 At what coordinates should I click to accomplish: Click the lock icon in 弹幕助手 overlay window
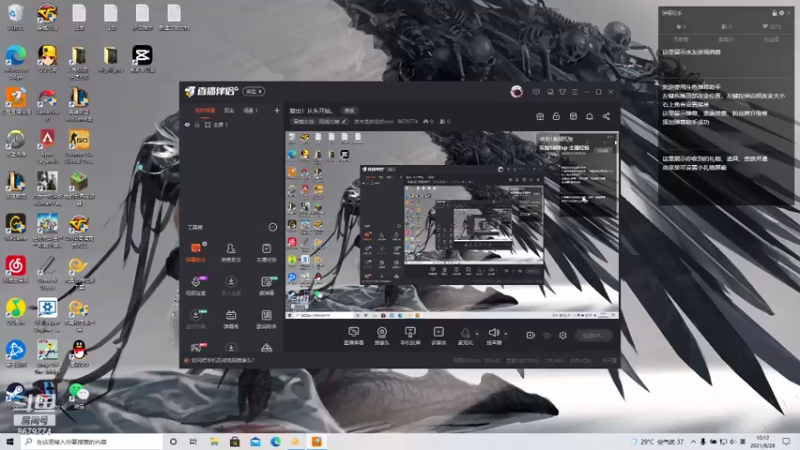click(x=774, y=13)
